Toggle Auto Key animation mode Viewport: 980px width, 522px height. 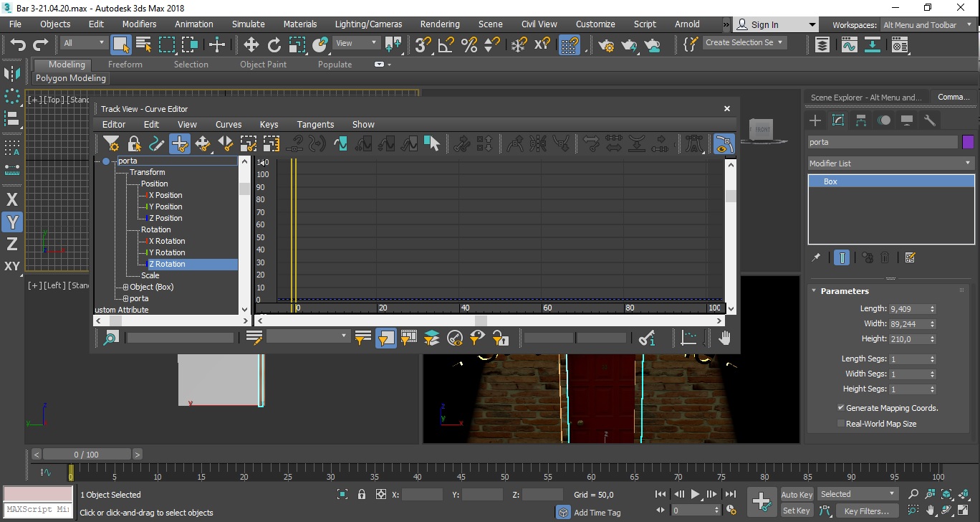click(797, 495)
